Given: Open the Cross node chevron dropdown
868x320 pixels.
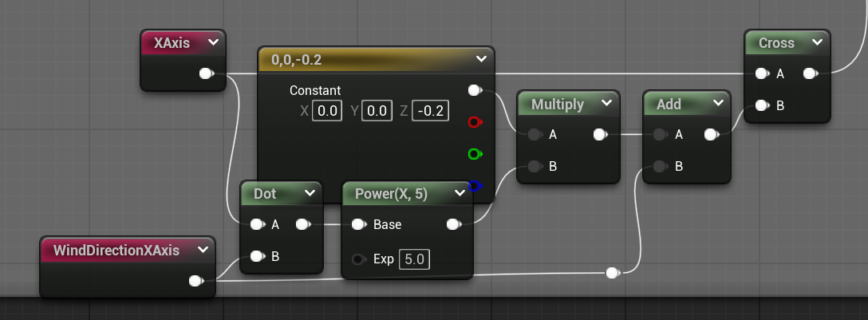Looking at the screenshot, I should [816, 43].
